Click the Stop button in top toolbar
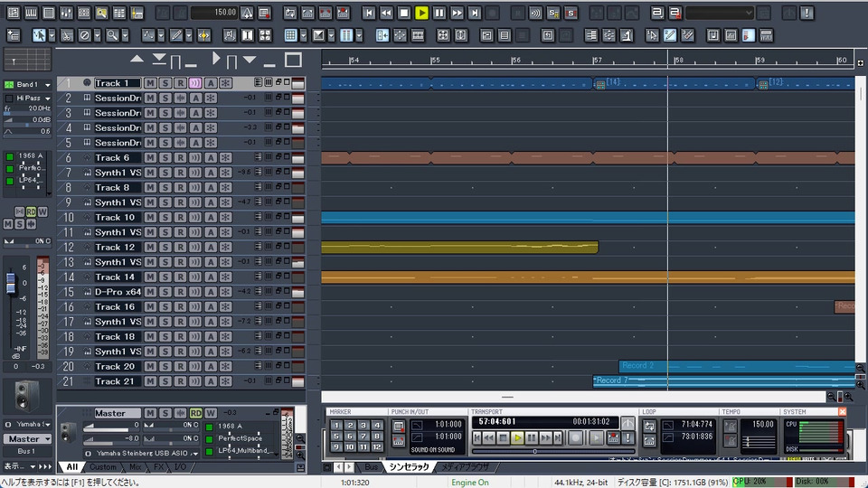 (404, 14)
